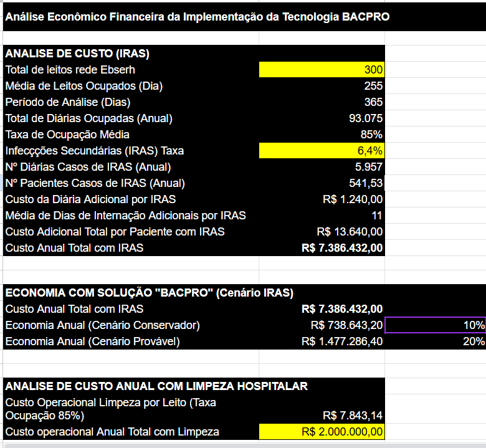Click the 365 days analysis period value
This screenshot has width=486, height=448.
pos(322,102)
